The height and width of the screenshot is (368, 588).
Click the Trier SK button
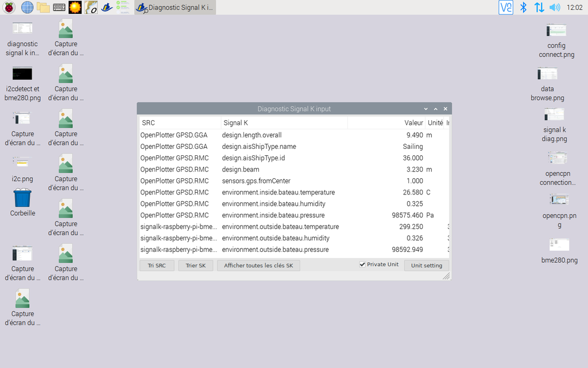[x=196, y=266]
